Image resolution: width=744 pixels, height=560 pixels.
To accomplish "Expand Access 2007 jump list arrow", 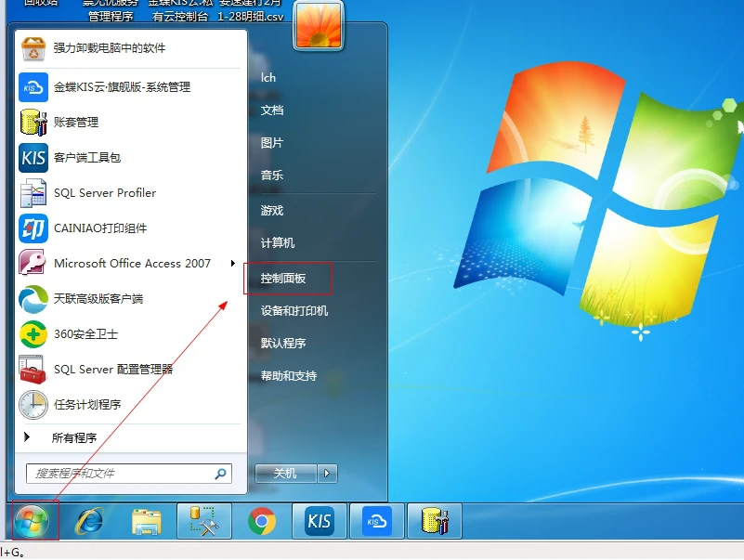I will (x=232, y=264).
